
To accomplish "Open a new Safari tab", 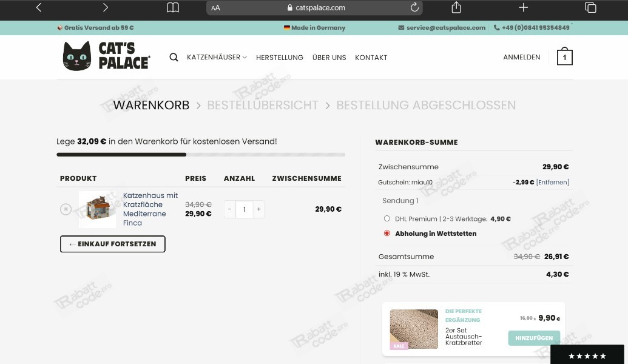I will (522, 7).
